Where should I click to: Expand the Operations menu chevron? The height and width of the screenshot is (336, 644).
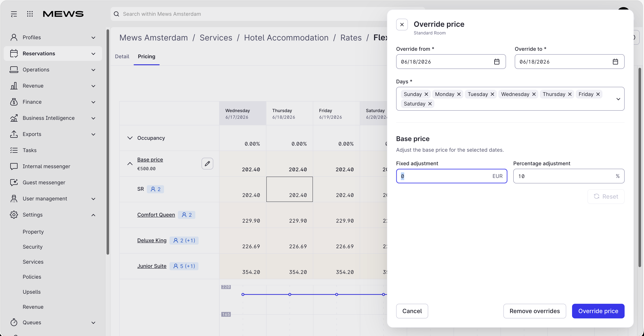[94, 70]
